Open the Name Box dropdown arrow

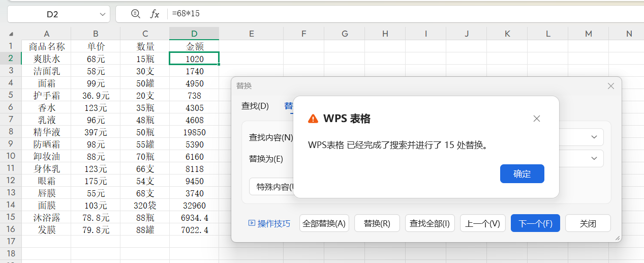click(103, 14)
